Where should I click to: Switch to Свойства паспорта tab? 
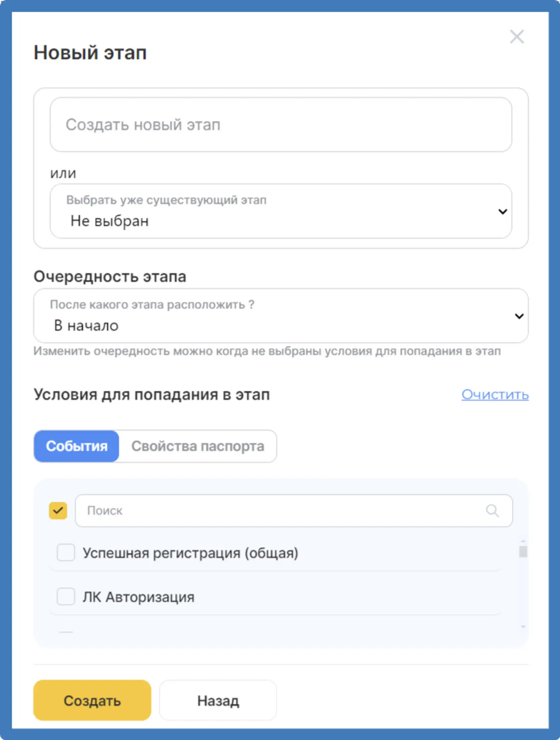(x=198, y=446)
